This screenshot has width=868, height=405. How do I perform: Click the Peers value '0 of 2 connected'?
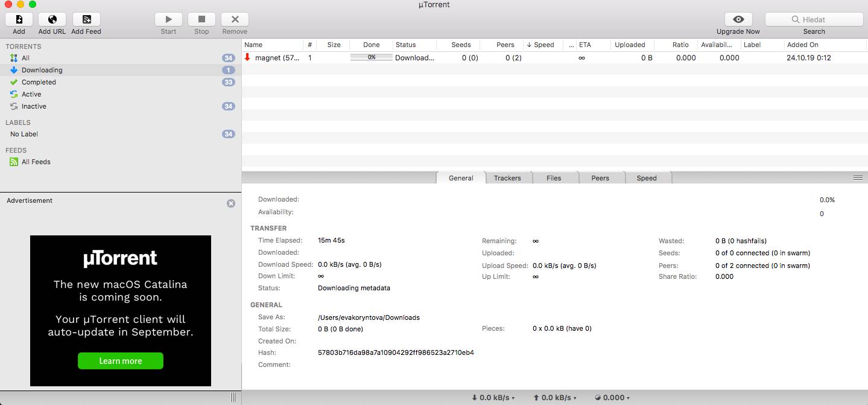(762, 266)
